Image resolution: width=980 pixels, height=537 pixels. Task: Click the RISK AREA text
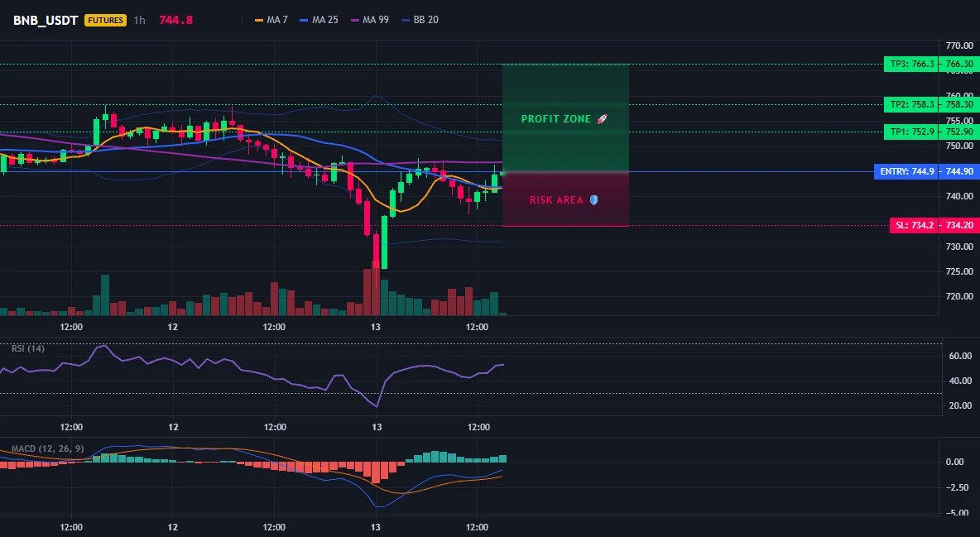tap(556, 200)
